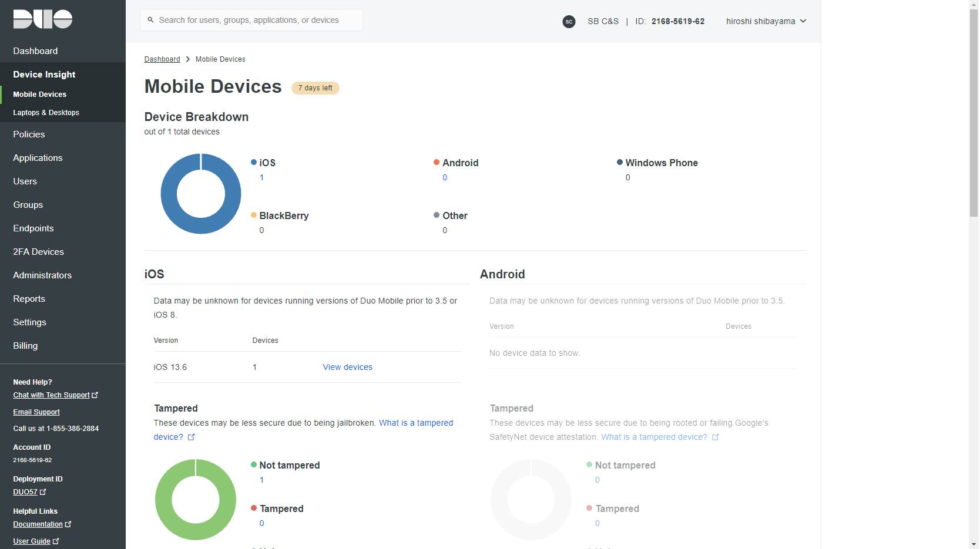Click breadcrumb chevron separator
980x549 pixels.
pyautogui.click(x=188, y=59)
